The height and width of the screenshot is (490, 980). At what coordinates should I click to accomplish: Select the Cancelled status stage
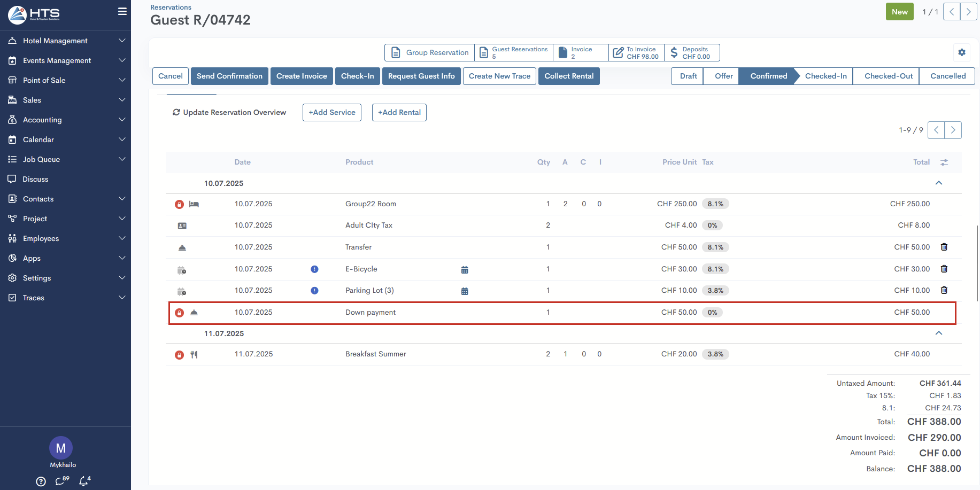[x=947, y=76]
